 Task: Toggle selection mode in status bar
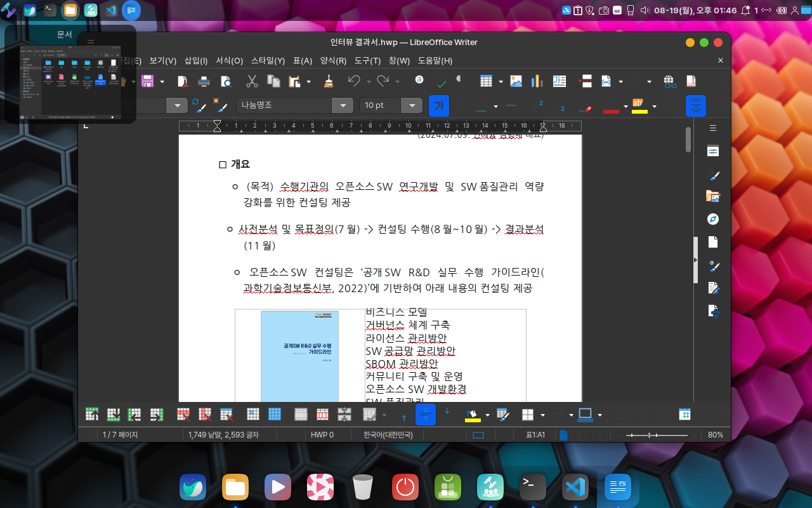pyautogui.click(x=479, y=435)
